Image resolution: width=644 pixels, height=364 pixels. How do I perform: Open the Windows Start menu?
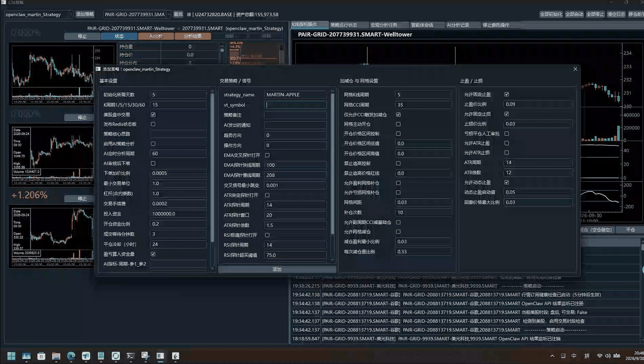(x=11, y=355)
